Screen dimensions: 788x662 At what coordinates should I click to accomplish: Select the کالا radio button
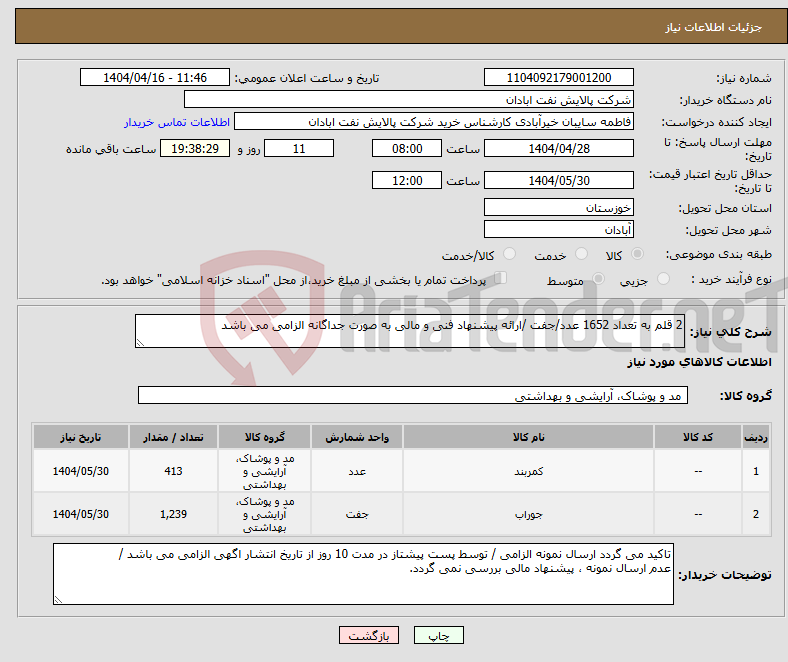point(637,254)
